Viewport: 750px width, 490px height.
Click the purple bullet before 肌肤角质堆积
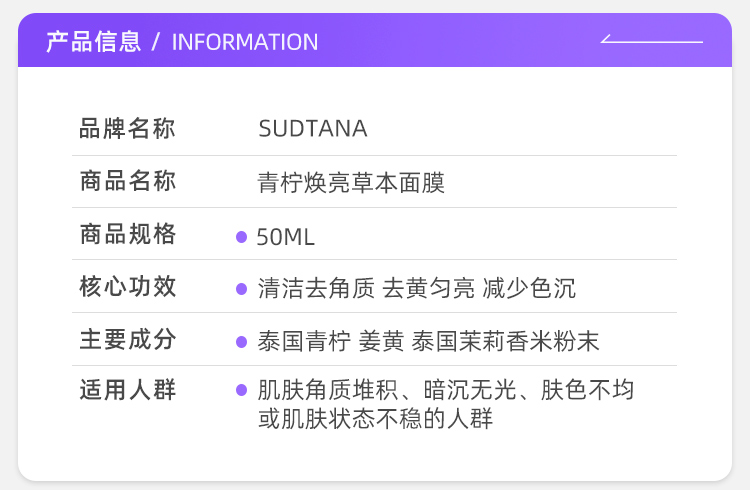[x=241, y=390]
